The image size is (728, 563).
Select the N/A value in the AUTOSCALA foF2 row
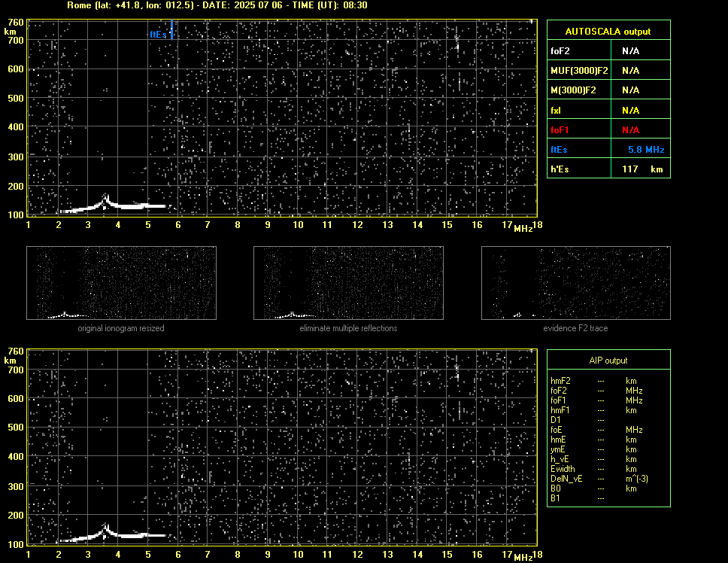pyautogui.click(x=630, y=51)
